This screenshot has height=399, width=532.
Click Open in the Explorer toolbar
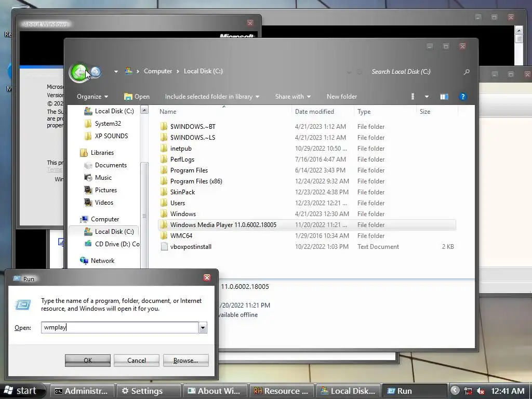(137, 97)
